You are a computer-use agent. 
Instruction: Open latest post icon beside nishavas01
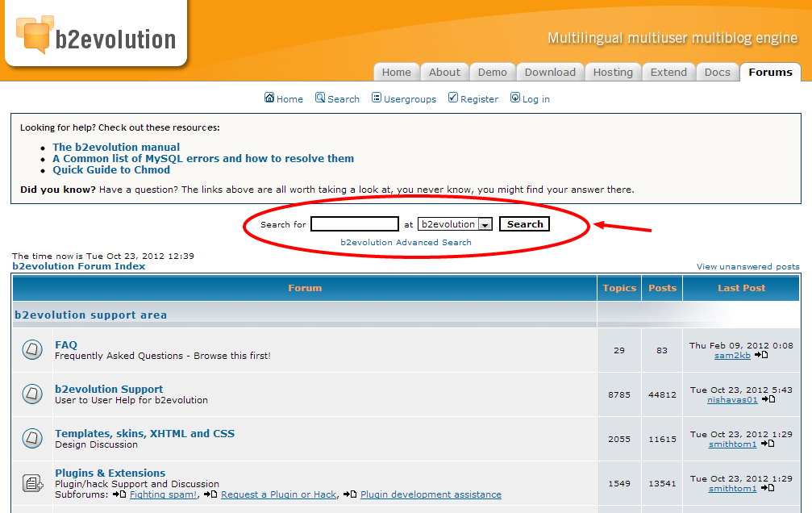(768, 399)
